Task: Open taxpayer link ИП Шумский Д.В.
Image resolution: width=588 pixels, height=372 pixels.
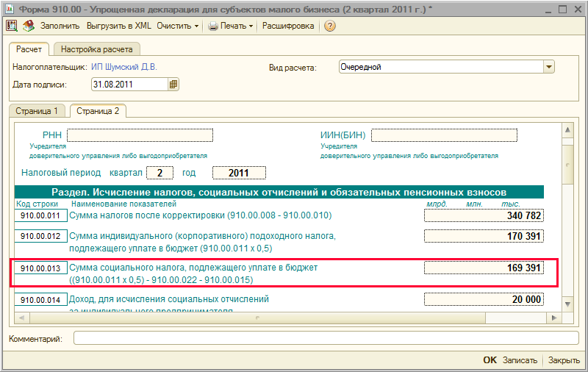Action: pos(124,67)
